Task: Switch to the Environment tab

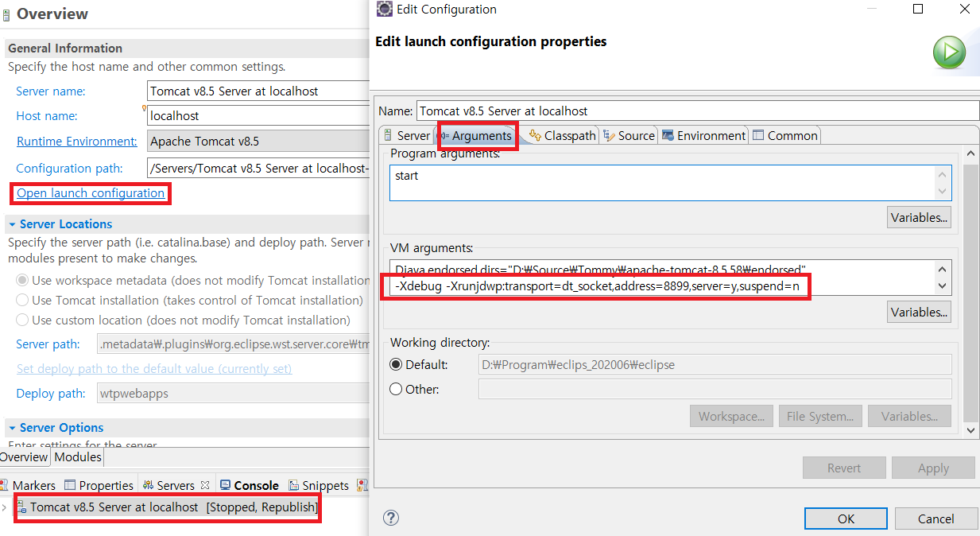Action: (703, 135)
